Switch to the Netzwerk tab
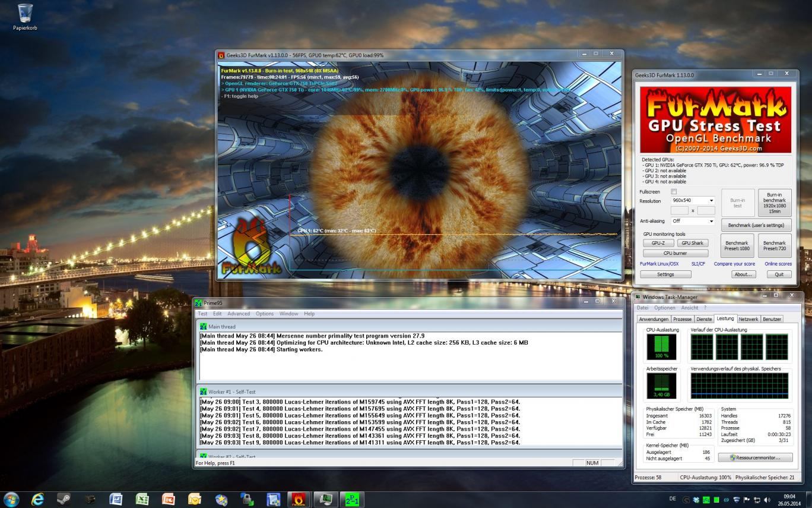This screenshot has width=812, height=508. pyautogui.click(x=748, y=319)
